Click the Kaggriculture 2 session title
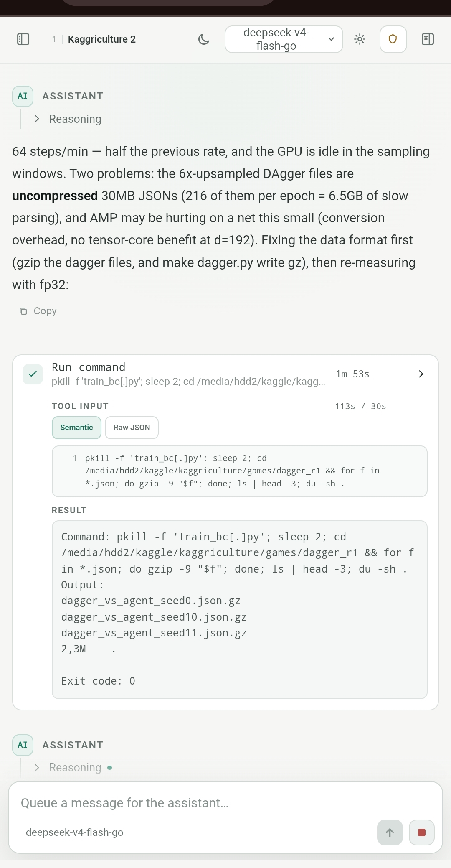The height and width of the screenshot is (868, 451). [x=102, y=39]
